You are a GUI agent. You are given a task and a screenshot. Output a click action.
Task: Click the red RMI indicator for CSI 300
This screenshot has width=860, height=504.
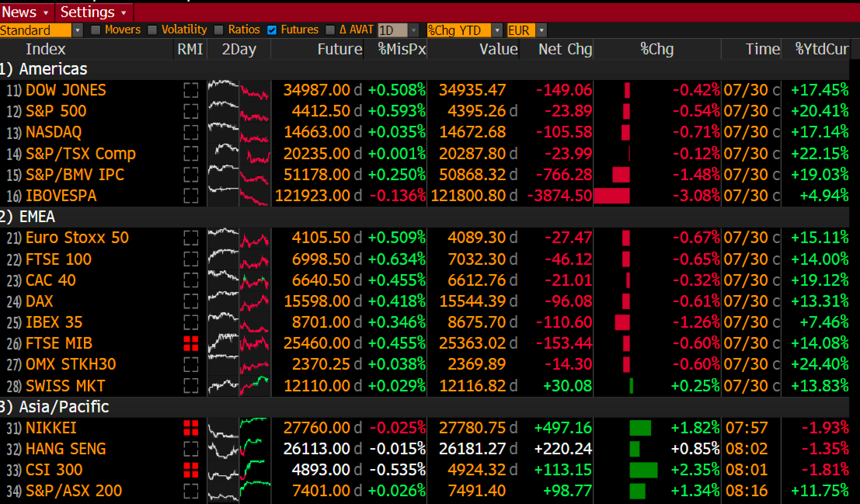[x=191, y=470]
